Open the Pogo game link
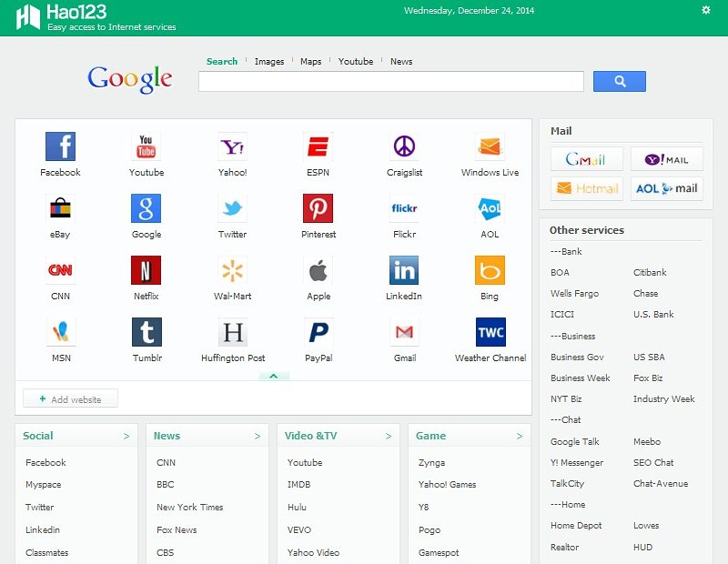This screenshot has width=728, height=564. pyautogui.click(x=429, y=530)
